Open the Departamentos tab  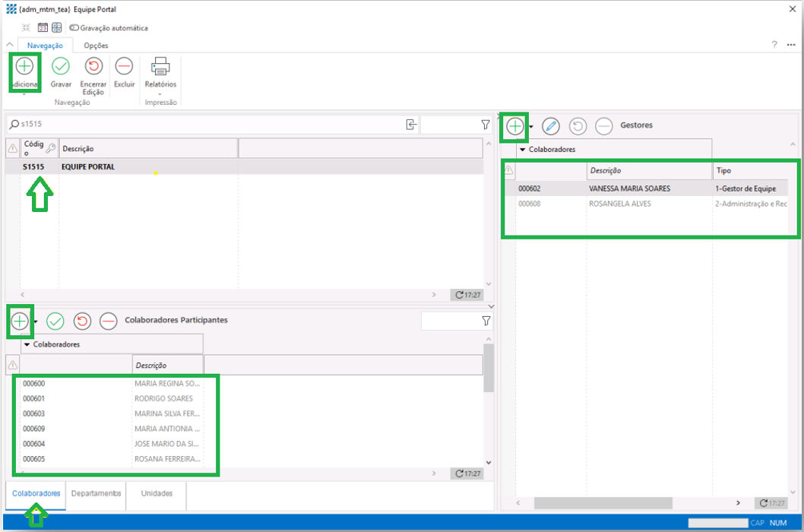96,493
